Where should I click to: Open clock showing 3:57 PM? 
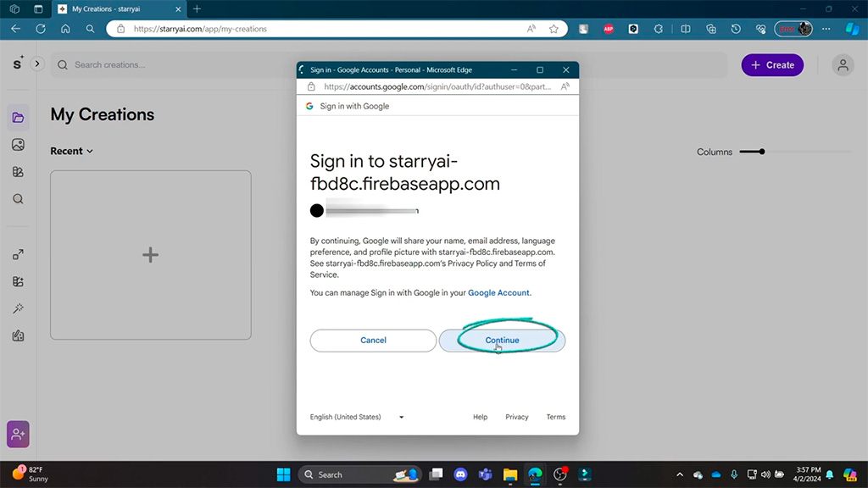[x=808, y=474]
